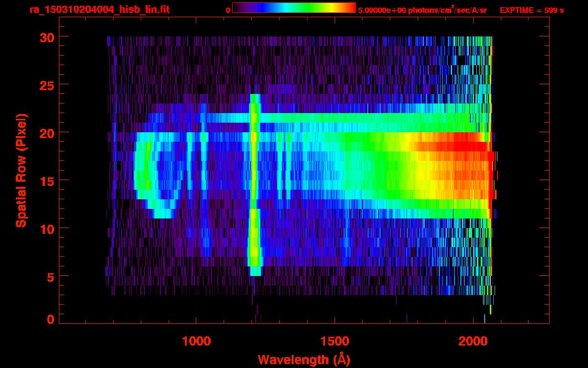588x368 pixels.
Task: Click the Spatial Row (Pixel) axis title
Action: click(22, 170)
